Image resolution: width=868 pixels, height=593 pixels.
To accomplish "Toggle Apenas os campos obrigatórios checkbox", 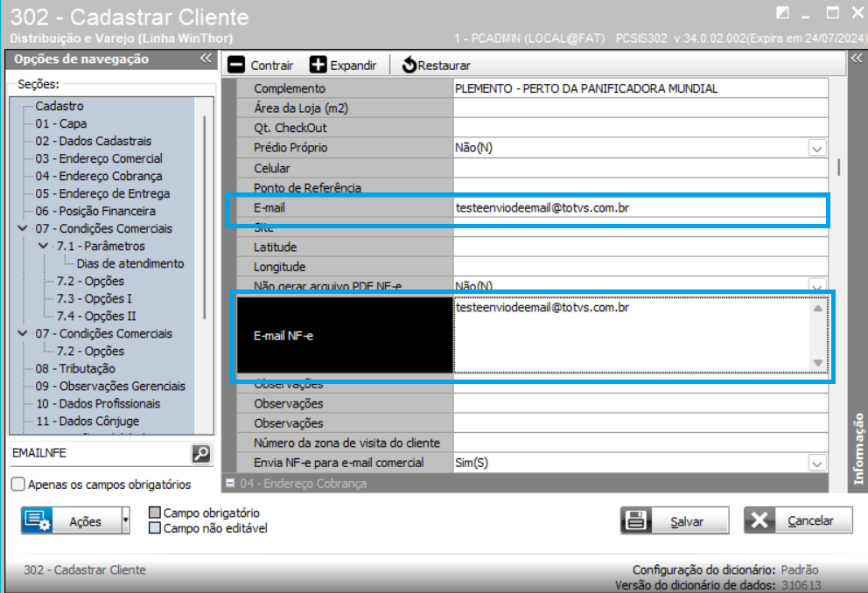I will click(18, 484).
